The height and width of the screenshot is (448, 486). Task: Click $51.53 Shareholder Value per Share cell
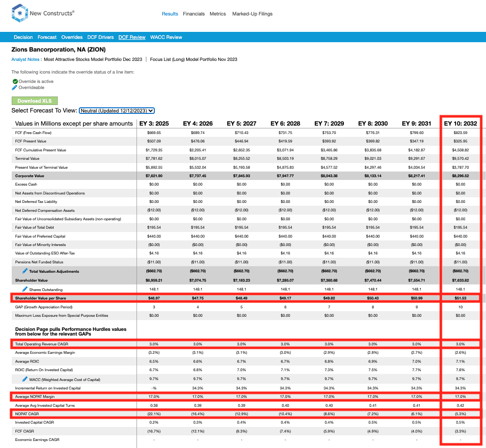point(461,298)
